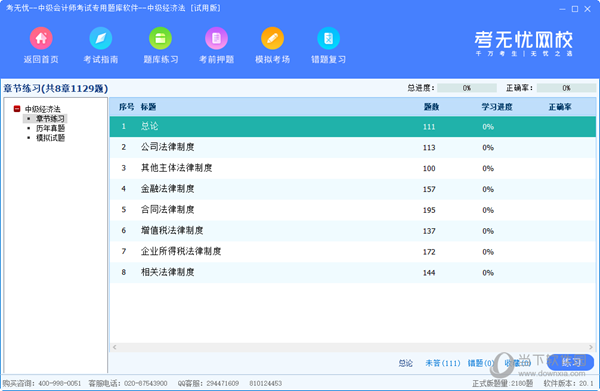Click question count 157 for 金融法律制度

pyautogui.click(x=429, y=189)
